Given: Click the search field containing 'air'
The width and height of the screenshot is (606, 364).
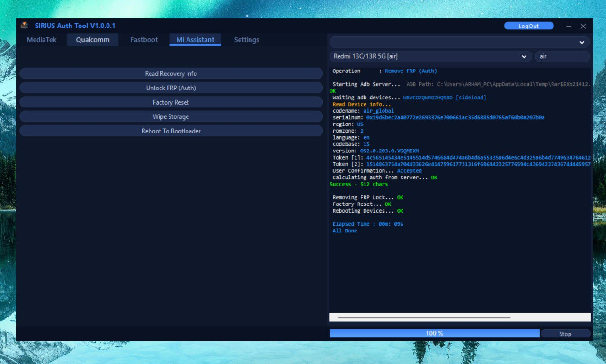Looking at the screenshot, I should click(x=562, y=56).
